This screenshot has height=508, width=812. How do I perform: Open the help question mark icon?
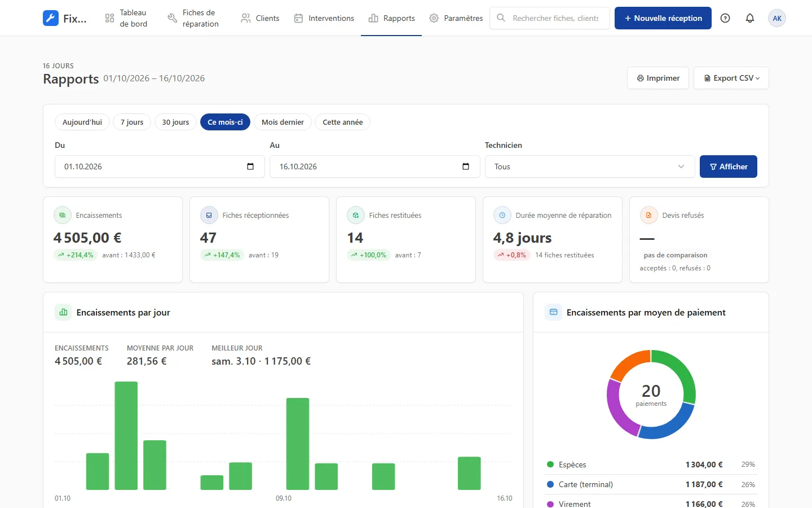(725, 18)
